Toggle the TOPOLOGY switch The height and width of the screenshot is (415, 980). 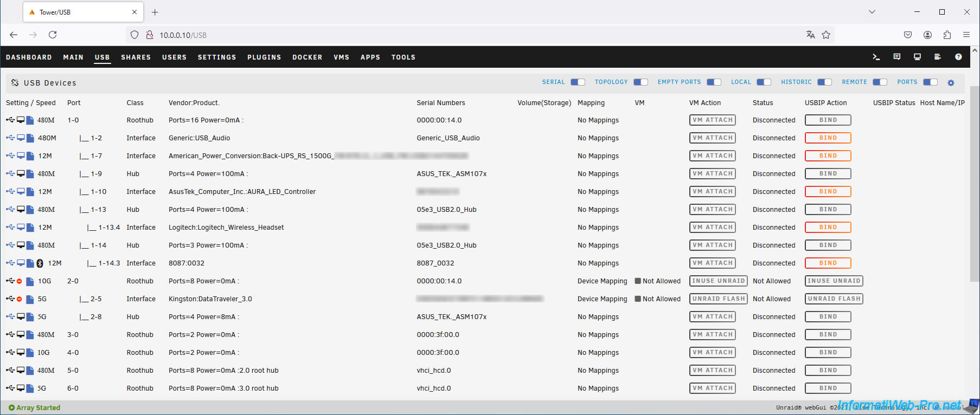640,82
